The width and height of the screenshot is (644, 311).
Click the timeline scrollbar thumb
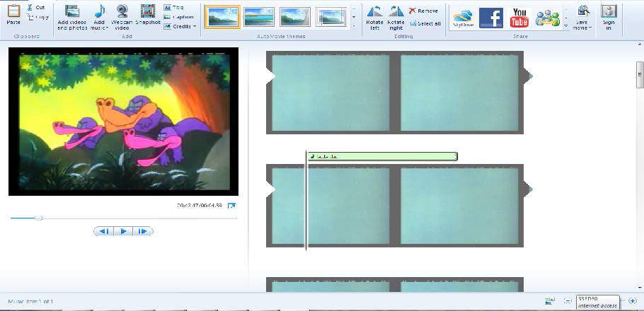[640, 74]
